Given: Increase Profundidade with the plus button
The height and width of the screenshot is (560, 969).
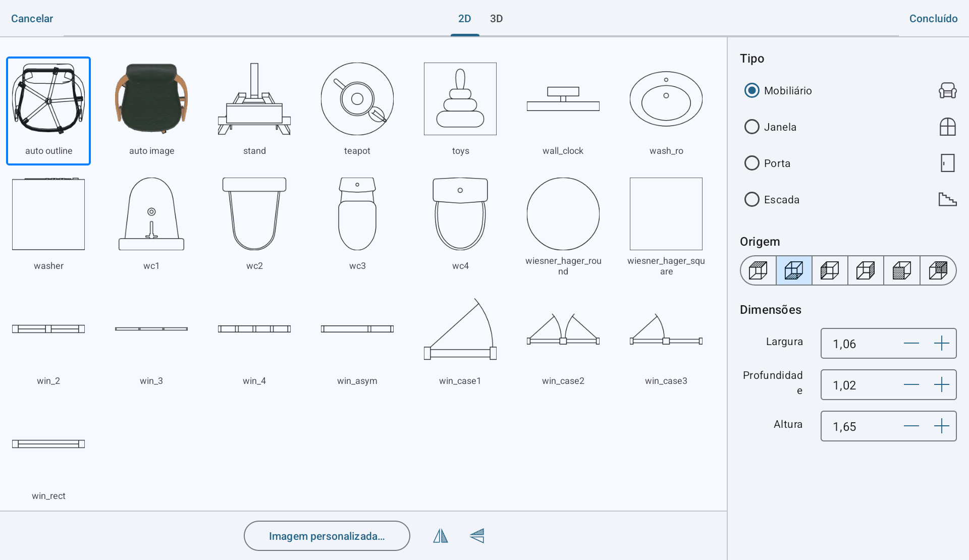Looking at the screenshot, I should tap(941, 385).
